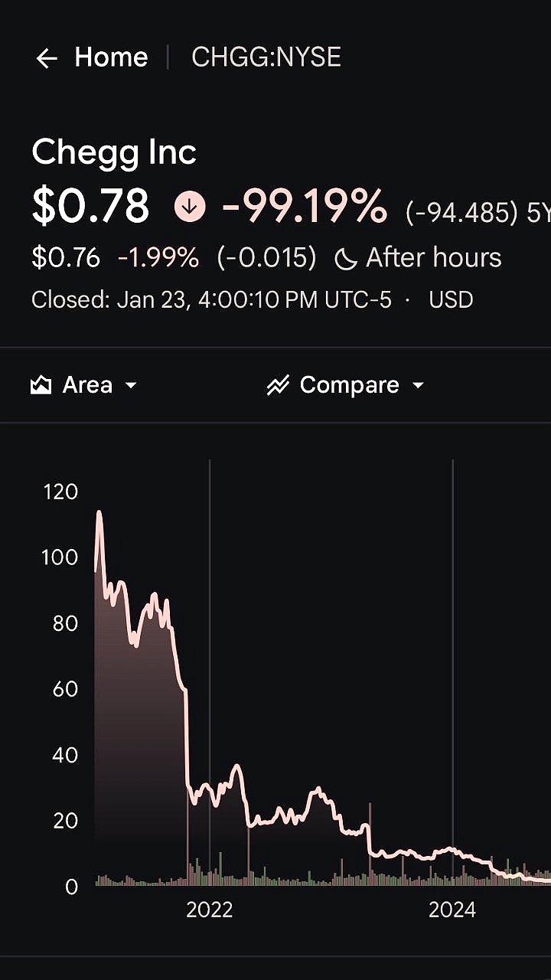Go to Home link
This screenshot has width=551, height=980.
tap(111, 57)
